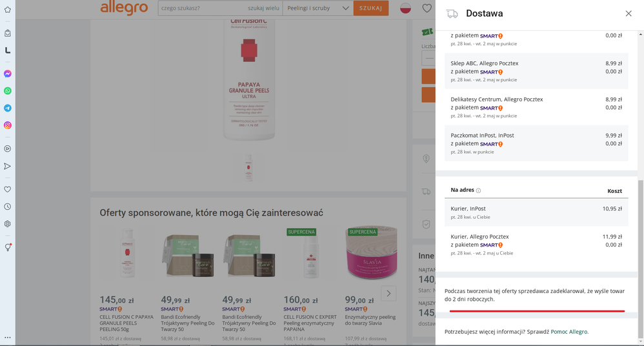644x346 pixels.
Task: Open Instagram in the sidebar
Action: click(x=8, y=125)
